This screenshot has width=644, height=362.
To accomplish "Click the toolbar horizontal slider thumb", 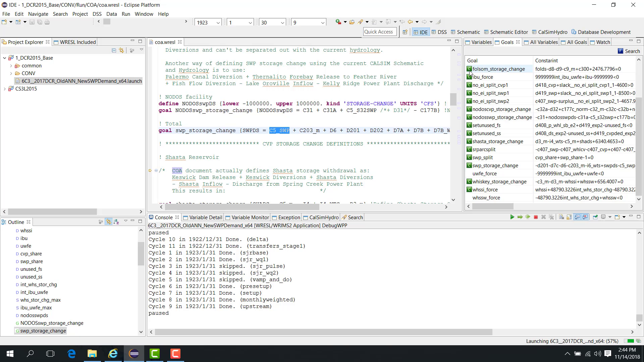I will [x=107, y=21].
